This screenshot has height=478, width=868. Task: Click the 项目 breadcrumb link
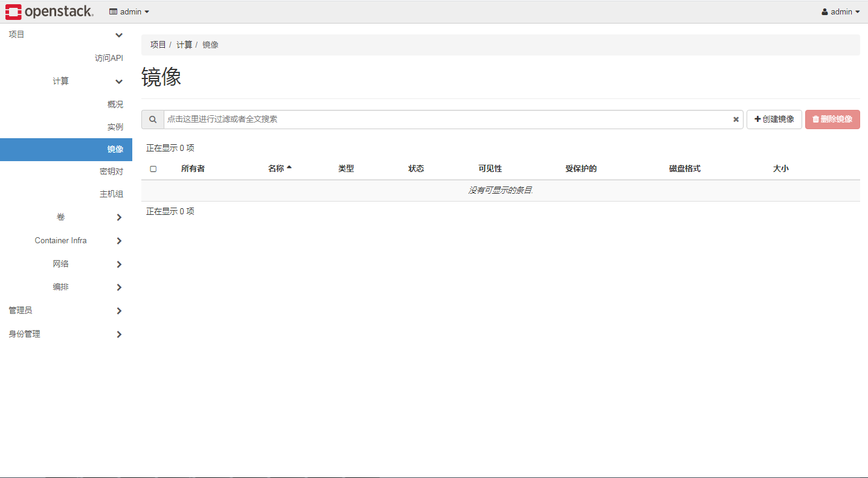click(x=158, y=45)
